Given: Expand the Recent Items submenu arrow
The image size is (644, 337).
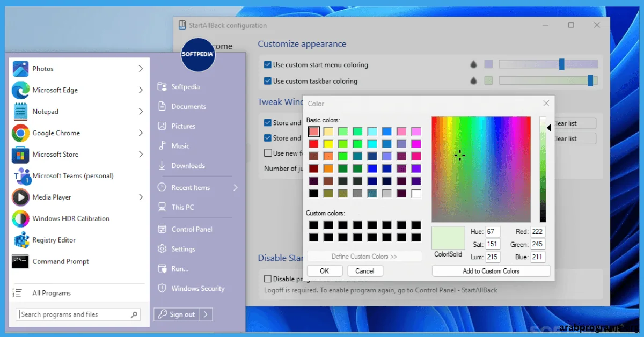Looking at the screenshot, I should coord(235,187).
